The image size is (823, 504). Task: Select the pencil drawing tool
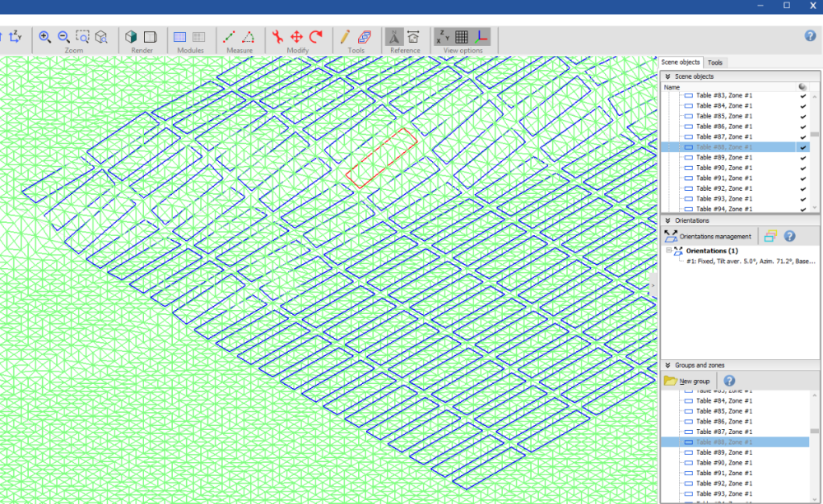click(345, 37)
